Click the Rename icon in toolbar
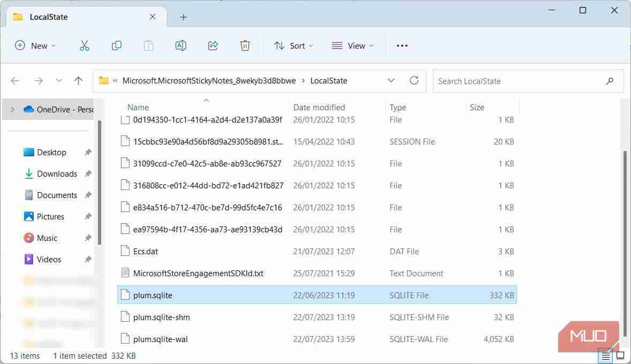 [181, 45]
